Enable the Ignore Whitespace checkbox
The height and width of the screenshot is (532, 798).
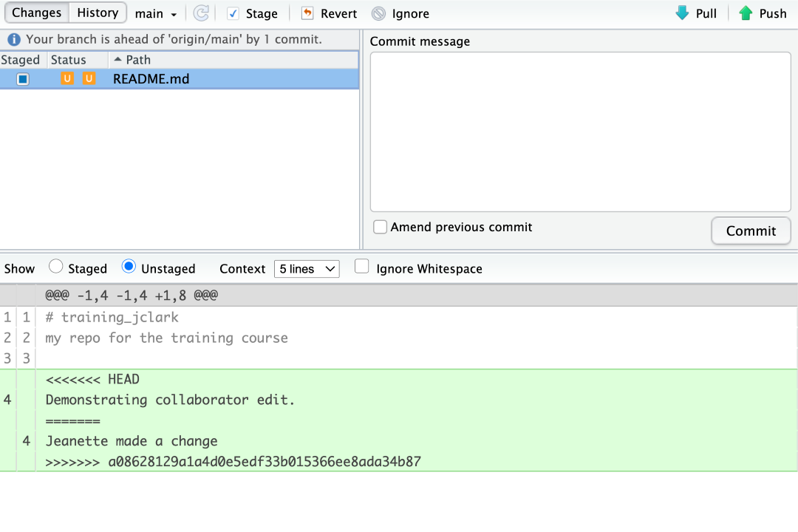pos(361,267)
